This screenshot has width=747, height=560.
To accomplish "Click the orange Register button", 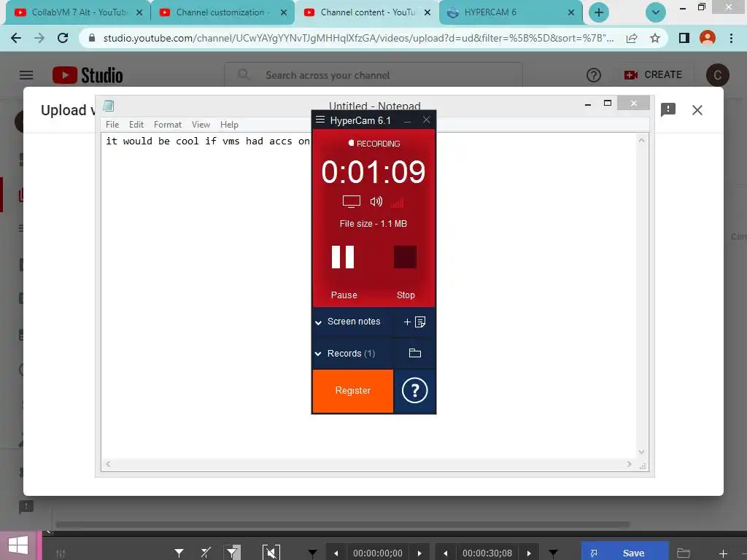I will [353, 391].
